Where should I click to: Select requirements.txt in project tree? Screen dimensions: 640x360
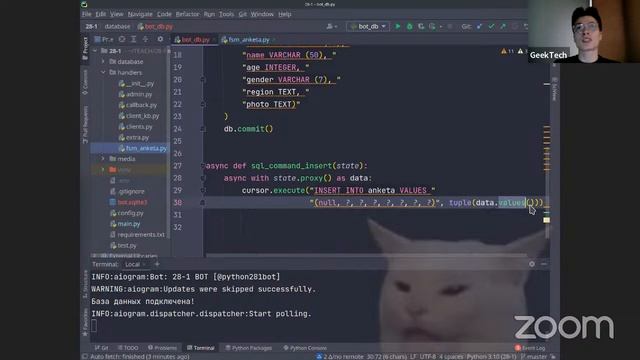click(x=137, y=235)
